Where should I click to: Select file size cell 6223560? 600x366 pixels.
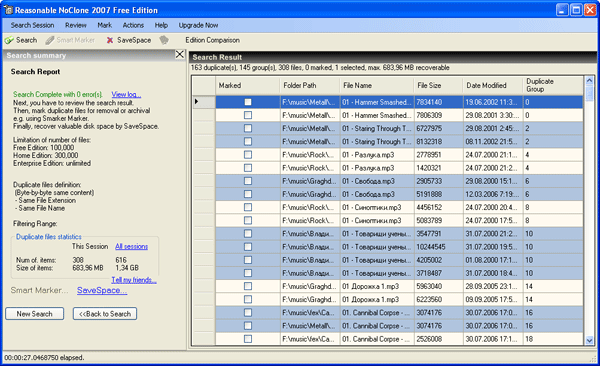pos(439,299)
